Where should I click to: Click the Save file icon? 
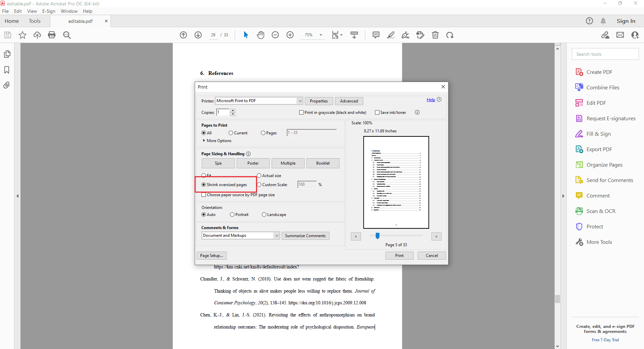coord(8,35)
